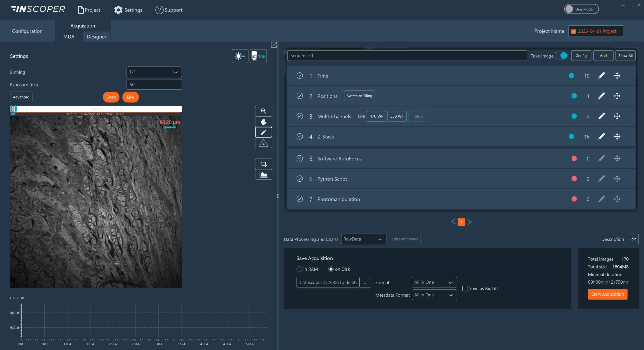Viewport: 644px width, 350px height.
Task: Switch to the MDA tab
Action: coord(69,37)
